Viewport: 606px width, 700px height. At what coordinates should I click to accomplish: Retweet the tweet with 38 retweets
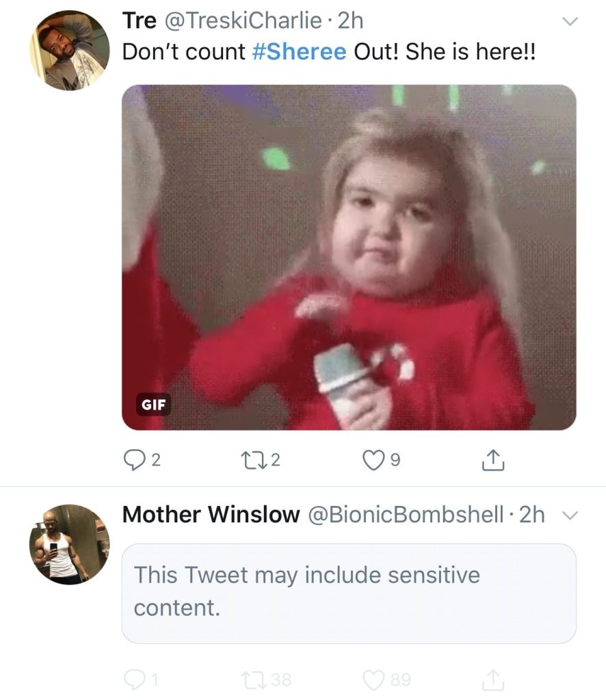pos(254,679)
